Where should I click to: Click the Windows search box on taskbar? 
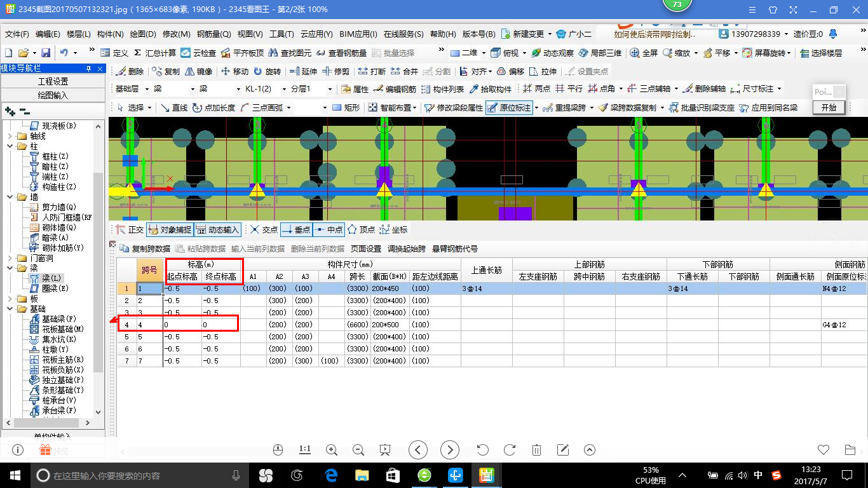pos(140,475)
